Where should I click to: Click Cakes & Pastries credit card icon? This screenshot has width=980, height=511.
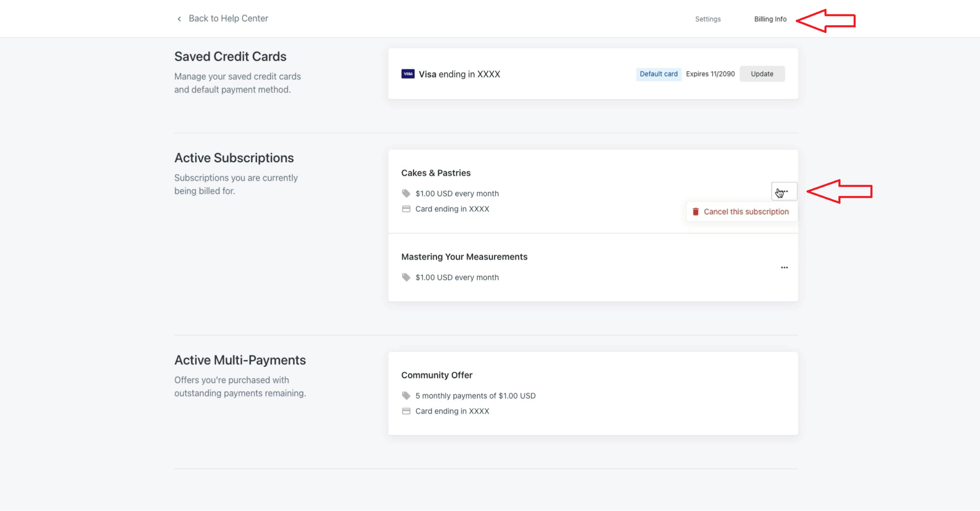click(x=406, y=209)
